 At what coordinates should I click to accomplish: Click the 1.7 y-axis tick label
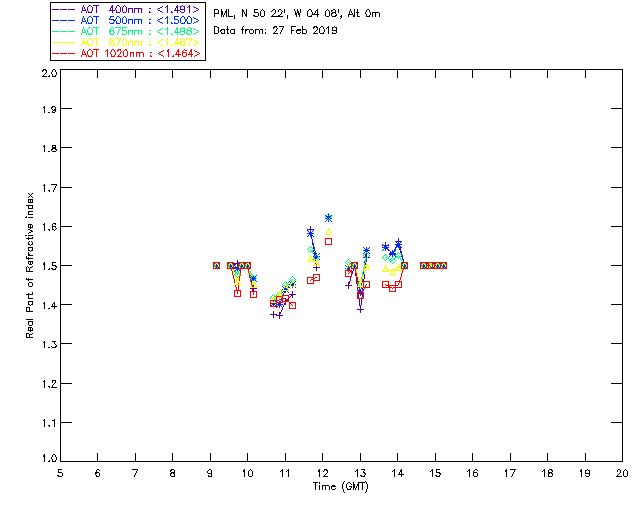[x=49, y=188]
